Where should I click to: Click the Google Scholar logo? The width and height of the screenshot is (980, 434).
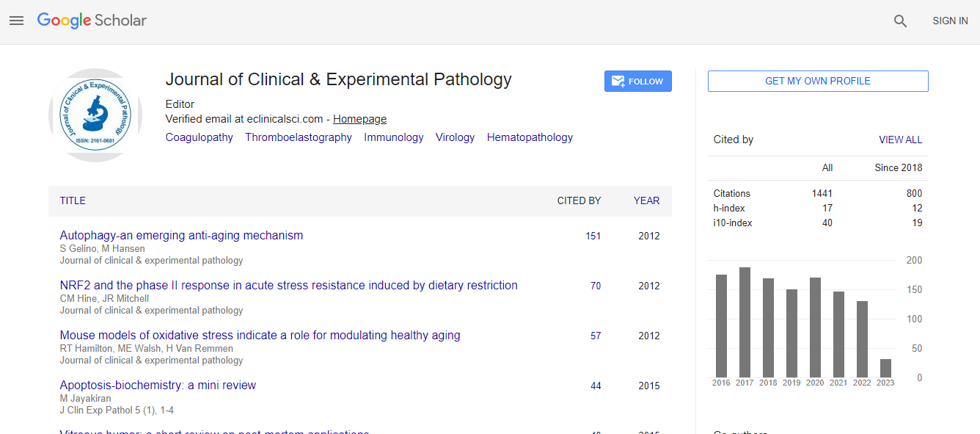[92, 21]
